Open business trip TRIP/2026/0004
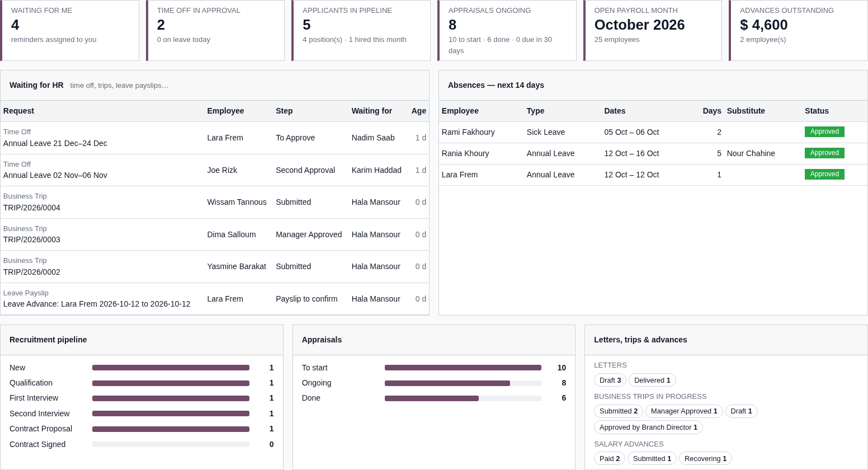Image resolution: width=868 pixels, height=470 pixels. 215,202
